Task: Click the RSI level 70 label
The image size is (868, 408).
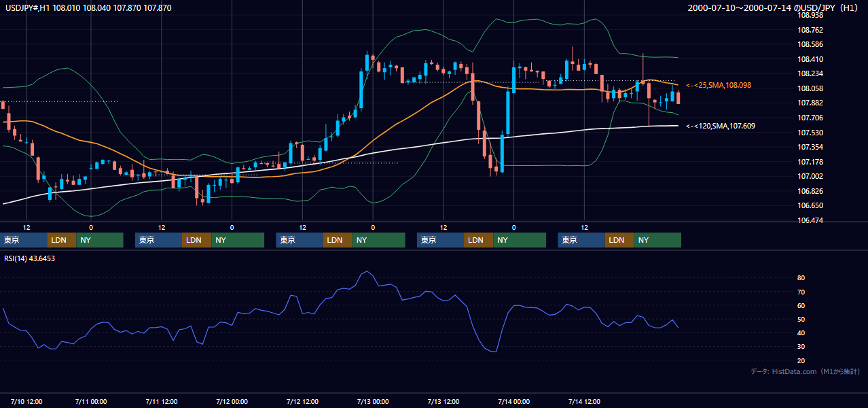Action: tap(801, 292)
